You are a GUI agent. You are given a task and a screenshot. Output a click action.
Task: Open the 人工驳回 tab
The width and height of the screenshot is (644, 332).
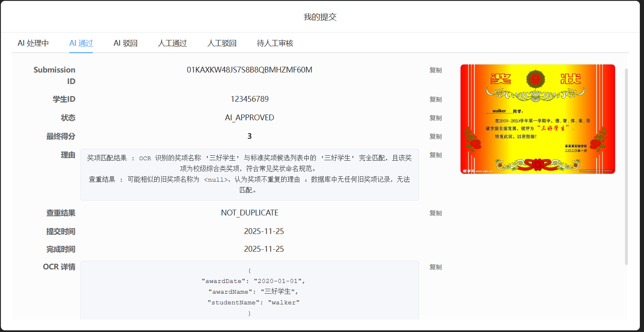point(222,43)
